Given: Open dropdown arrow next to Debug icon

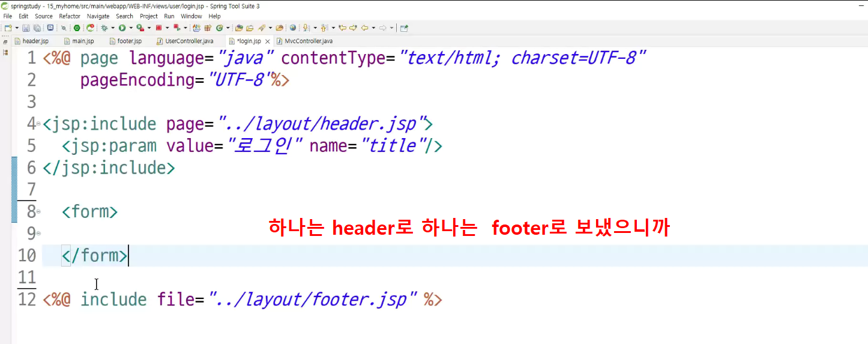Looking at the screenshot, I should click(112, 28).
